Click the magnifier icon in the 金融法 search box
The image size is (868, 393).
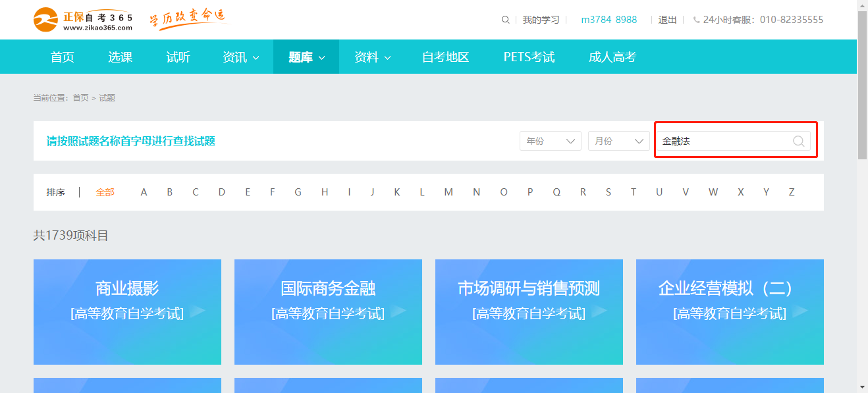point(798,140)
